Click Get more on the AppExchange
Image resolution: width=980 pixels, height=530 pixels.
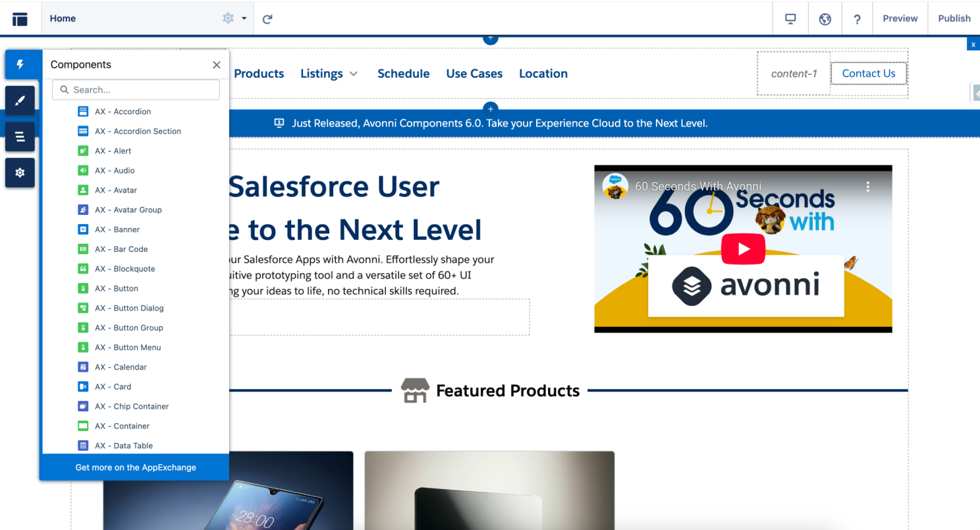click(x=136, y=467)
